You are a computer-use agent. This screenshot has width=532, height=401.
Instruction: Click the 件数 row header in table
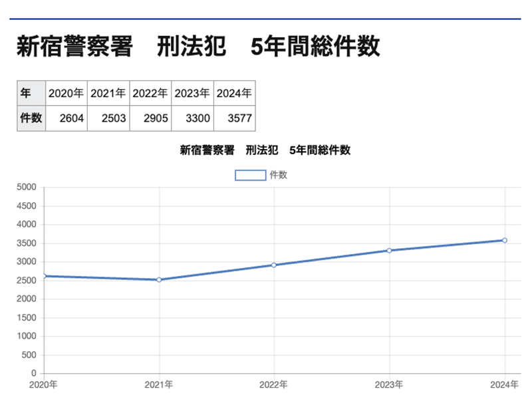click(31, 118)
